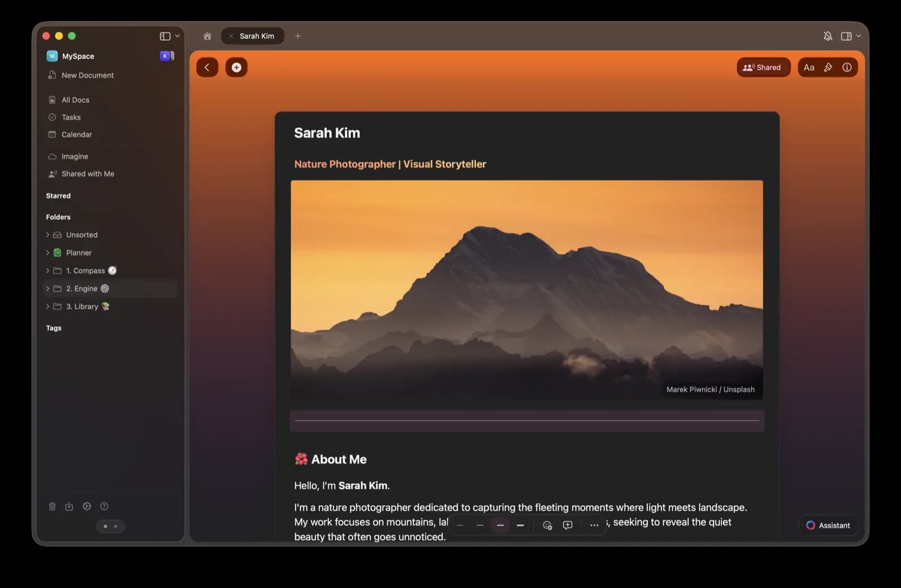This screenshot has height=588, width=901.
Task: Select the brush style tool in the toolbar
Action: pos(828,67)
